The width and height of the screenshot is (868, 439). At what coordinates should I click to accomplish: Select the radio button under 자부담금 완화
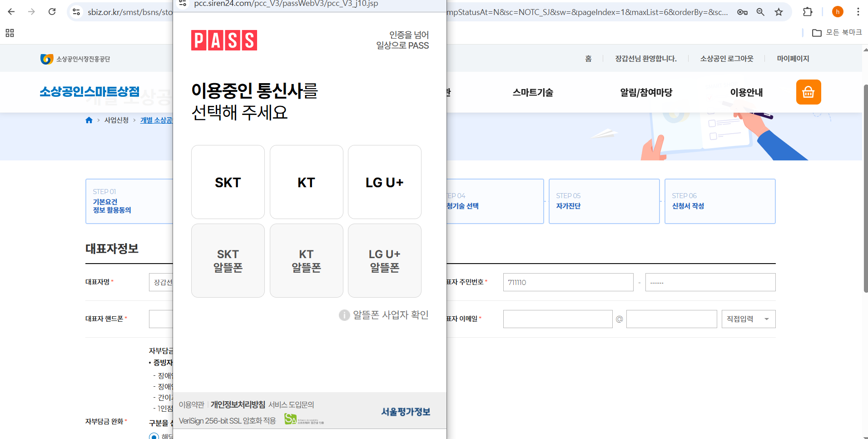click(x=154, y=436)
